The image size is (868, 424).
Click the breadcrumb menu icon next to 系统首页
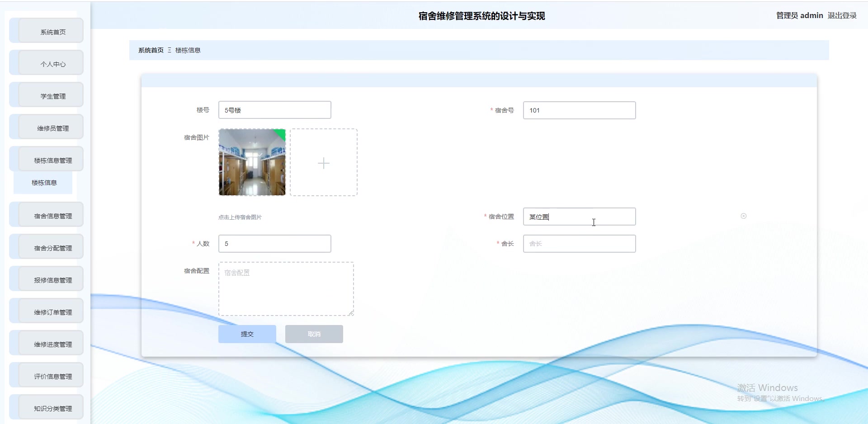tap(169, 50)
